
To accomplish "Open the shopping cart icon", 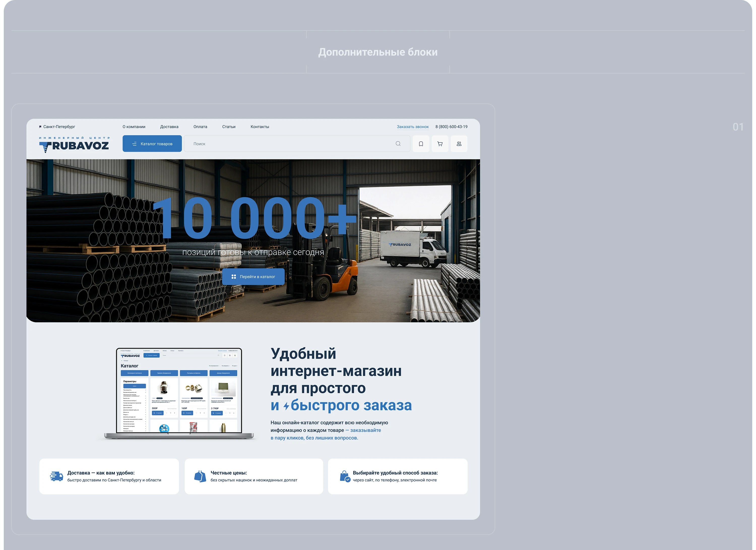I will [440, 144].
